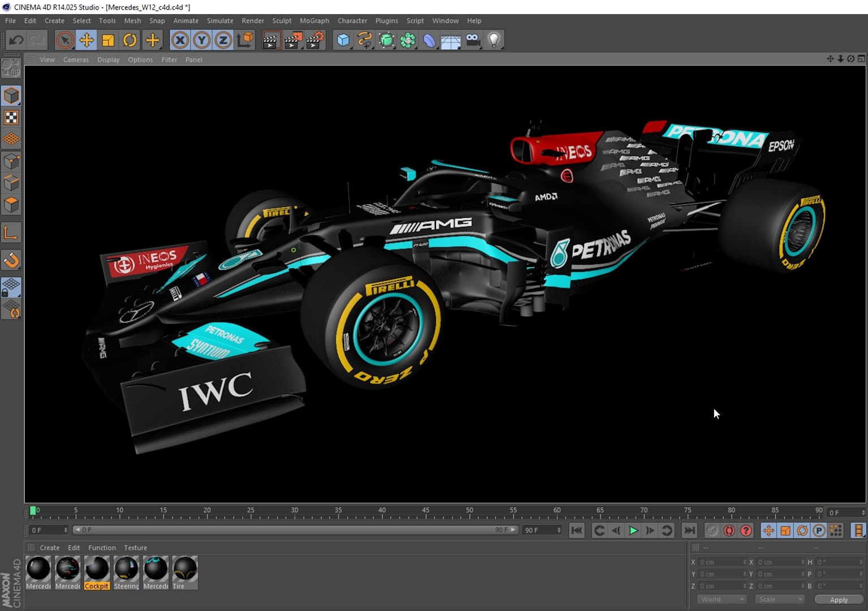This screenshot has width=868, height=611.
Task: Add a Light object
Action: click(x=494, y=40)
